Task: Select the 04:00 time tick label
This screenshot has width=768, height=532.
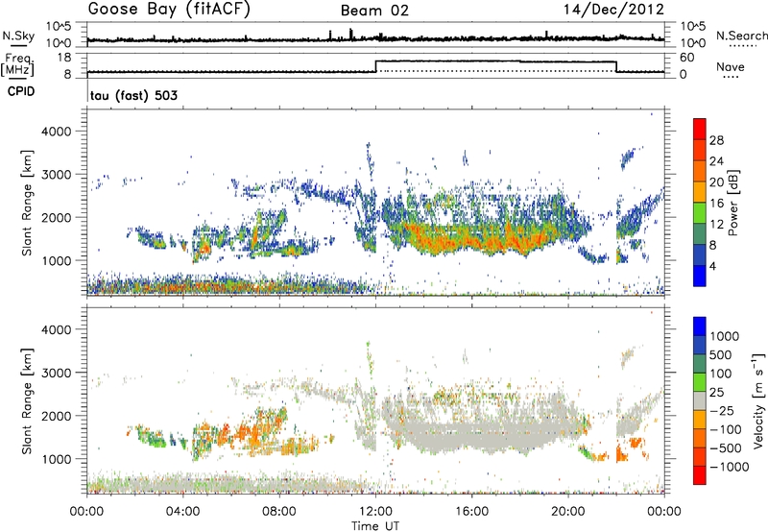Action: pos(182,512)
